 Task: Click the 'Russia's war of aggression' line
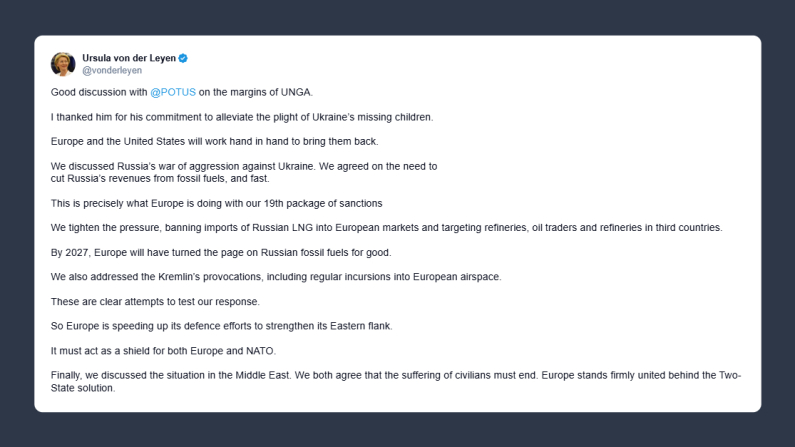pos(244,166)
